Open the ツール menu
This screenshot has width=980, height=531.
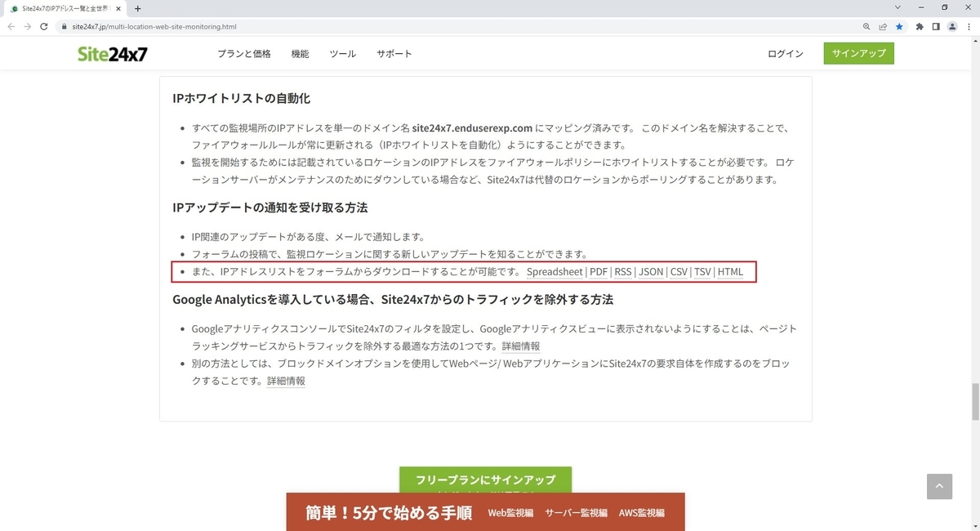click(343, 54)
